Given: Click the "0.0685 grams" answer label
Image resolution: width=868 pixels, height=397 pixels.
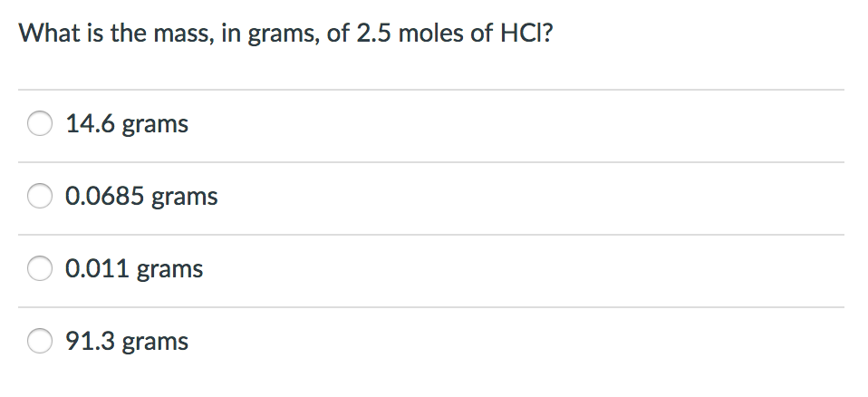Looking at the screenshot, I should 141,197.
